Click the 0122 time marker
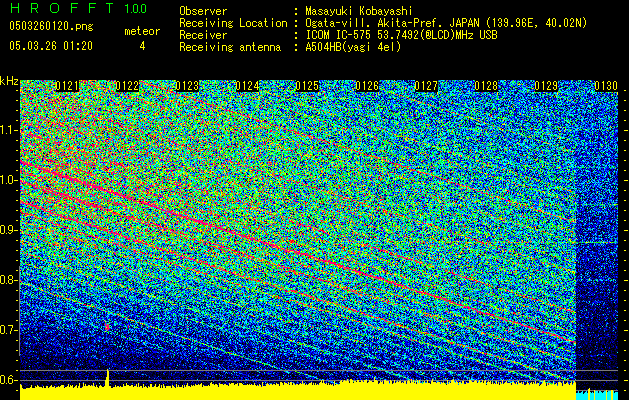The image size is (629, 400). (x=127, y=86)
